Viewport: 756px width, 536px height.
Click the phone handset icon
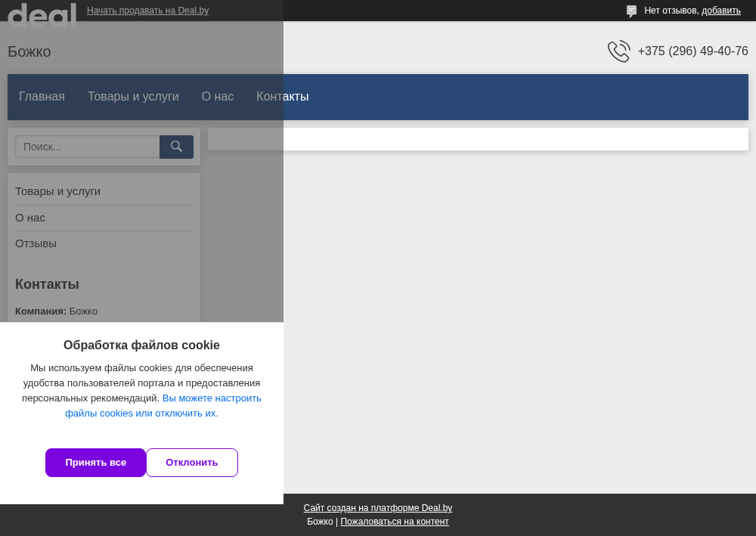(618, 51)
